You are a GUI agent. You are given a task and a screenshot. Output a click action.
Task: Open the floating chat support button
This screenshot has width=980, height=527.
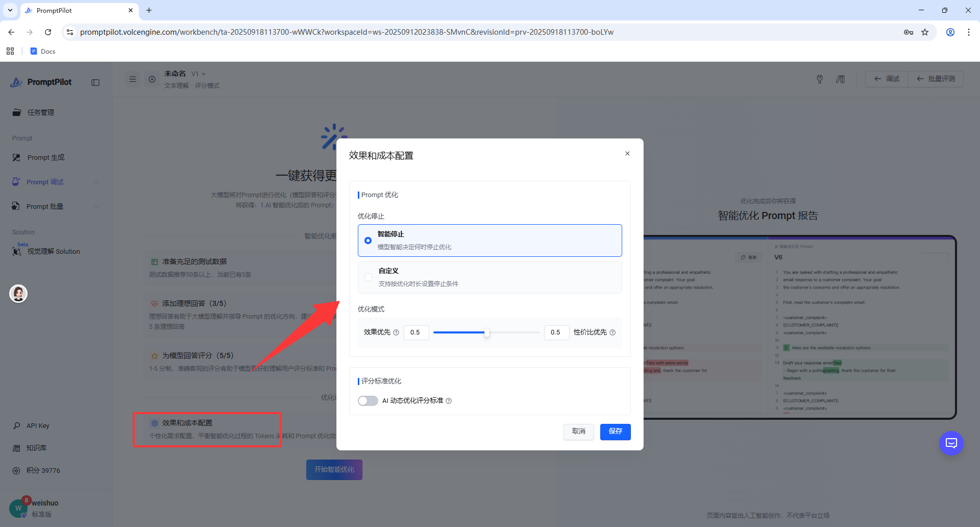(951, 443)
